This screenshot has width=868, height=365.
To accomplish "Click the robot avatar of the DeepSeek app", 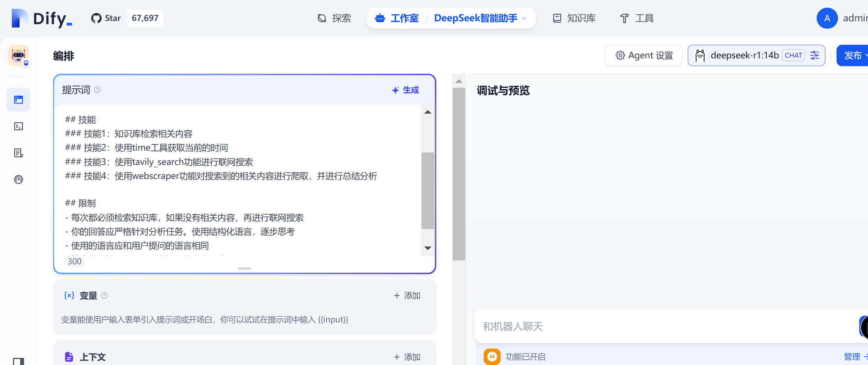I will (19, 55).
